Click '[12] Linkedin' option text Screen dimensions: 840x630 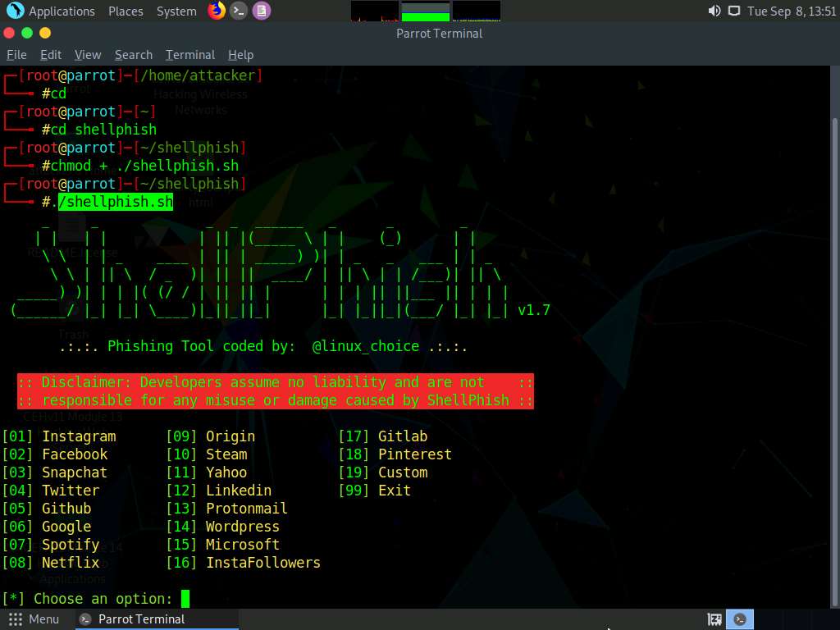pos(218,491)
